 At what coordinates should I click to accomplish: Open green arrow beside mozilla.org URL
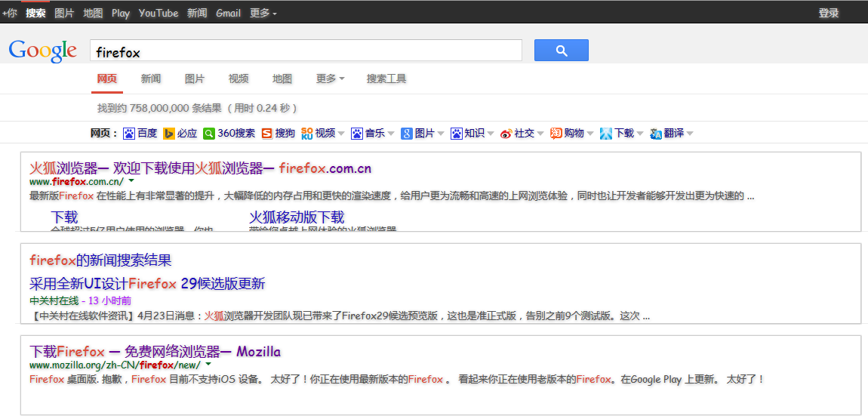[208, 364]
